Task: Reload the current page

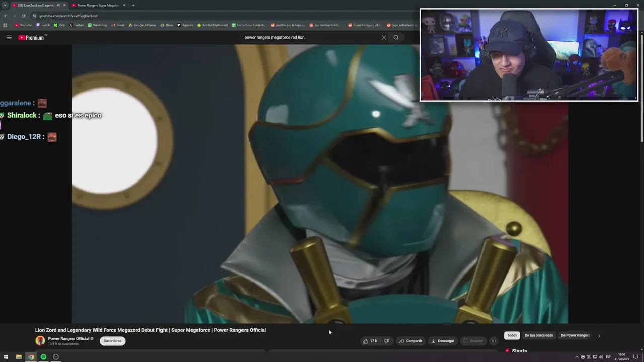Action: (x=23, y=16)
